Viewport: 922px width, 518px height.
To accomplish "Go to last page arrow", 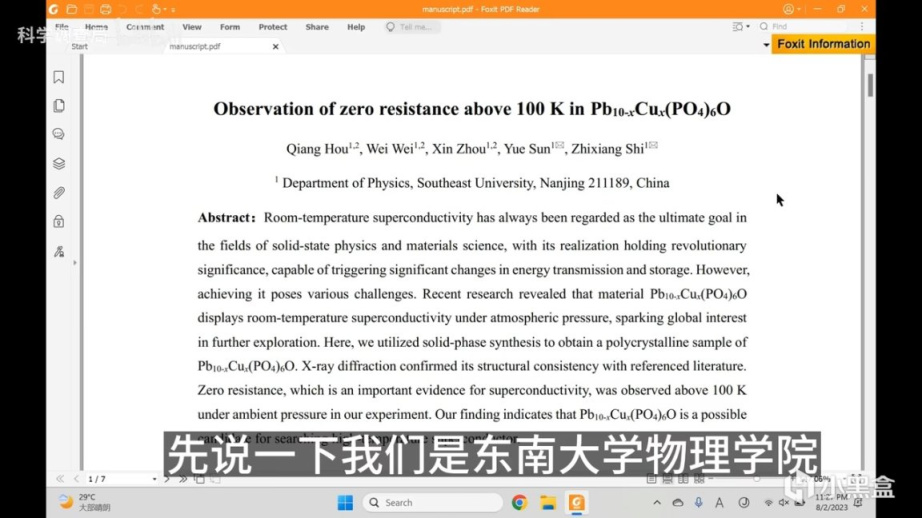I will pyautogui.click(x=183, y=479).
